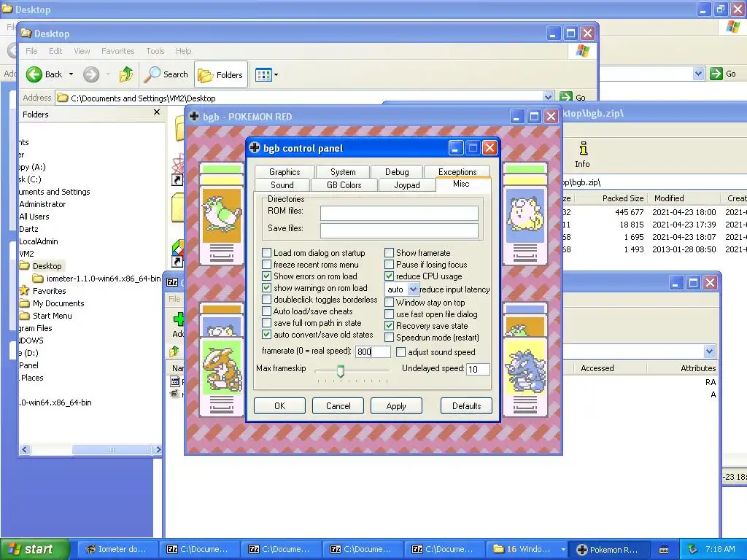Uncheck Show errors on rom load
This screenshot has height=560, width=747.
[267, 276]
